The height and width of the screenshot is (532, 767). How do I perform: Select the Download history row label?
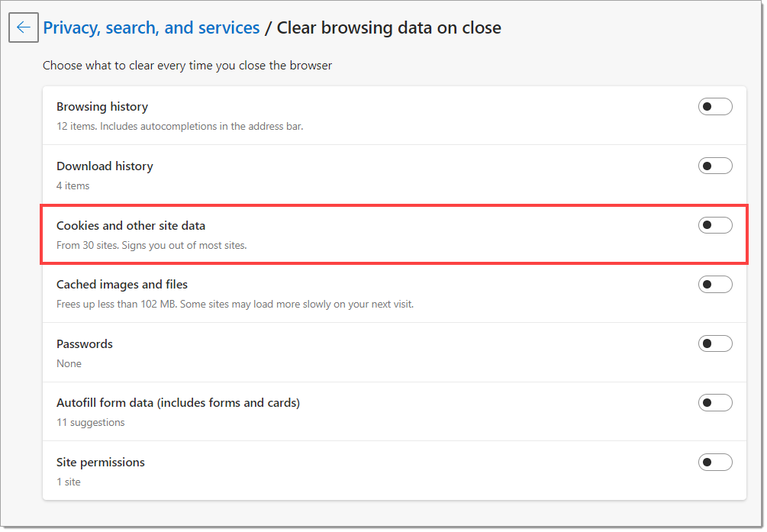click(105, 166)
